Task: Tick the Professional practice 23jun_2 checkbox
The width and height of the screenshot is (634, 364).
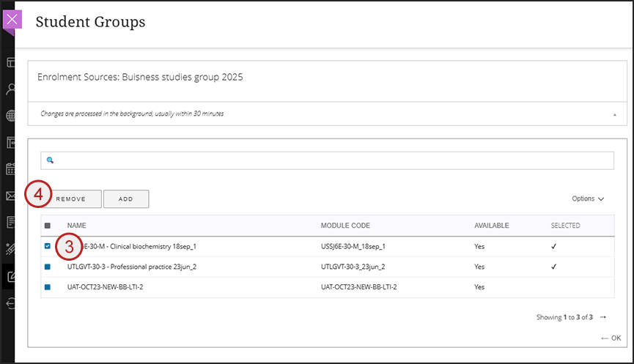Action: pyautogui.click(x=48, y=267)
